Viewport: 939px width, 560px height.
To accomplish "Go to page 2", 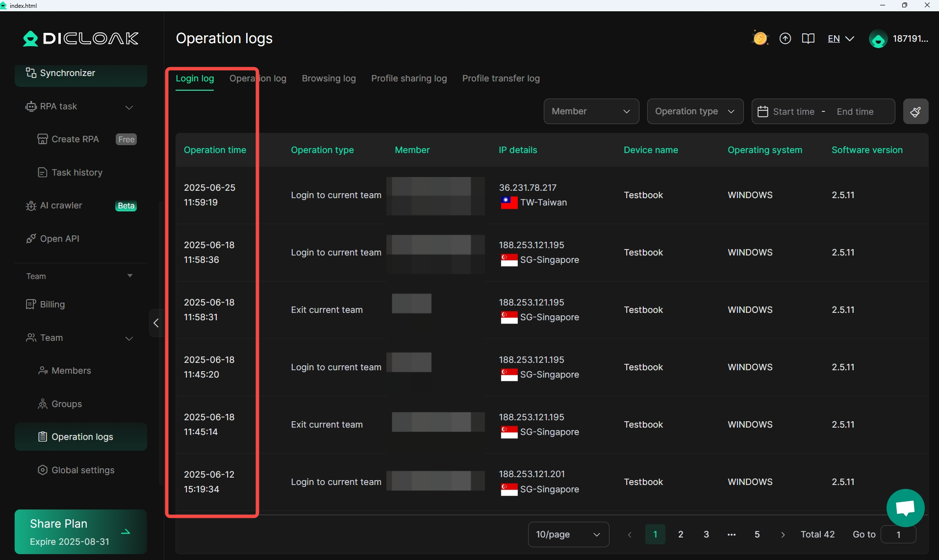I will point(681,535).
